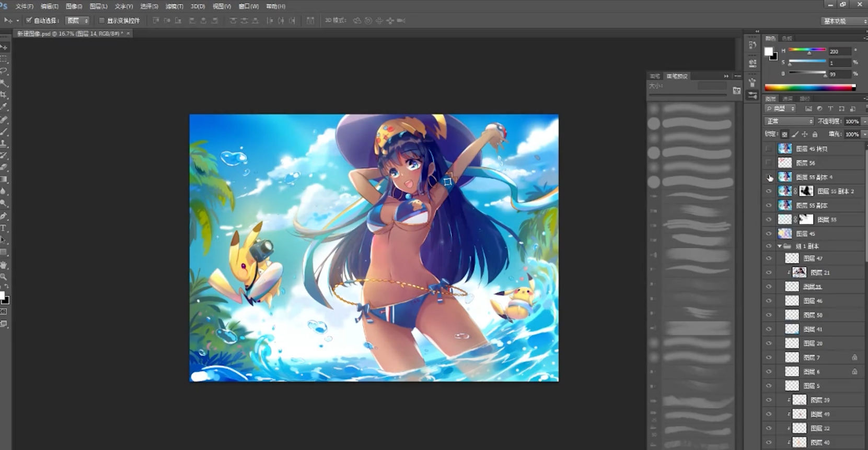868x450 pixels.
Task: Select the Type (T) tool
Action: pyautogui.click(x=4, y=228)
